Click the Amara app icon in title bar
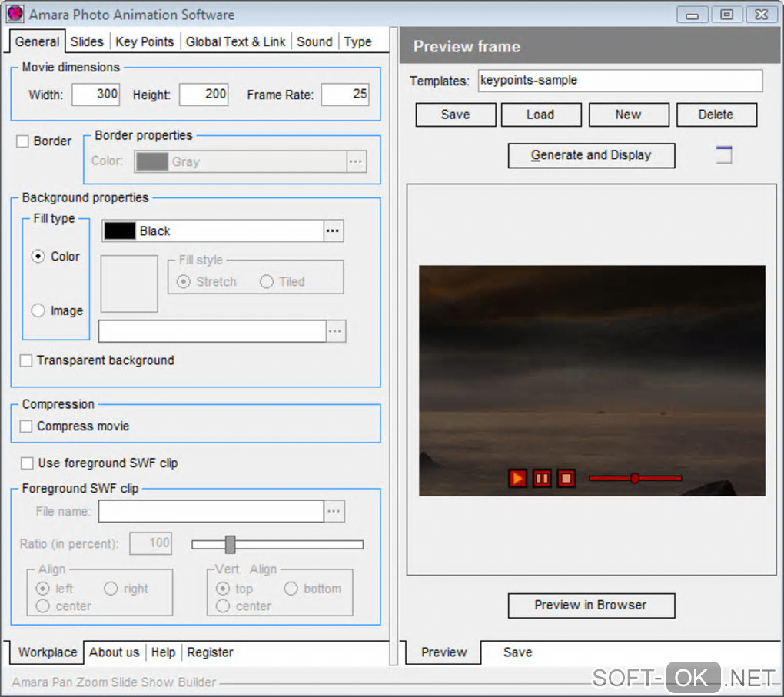 [15, 14]
